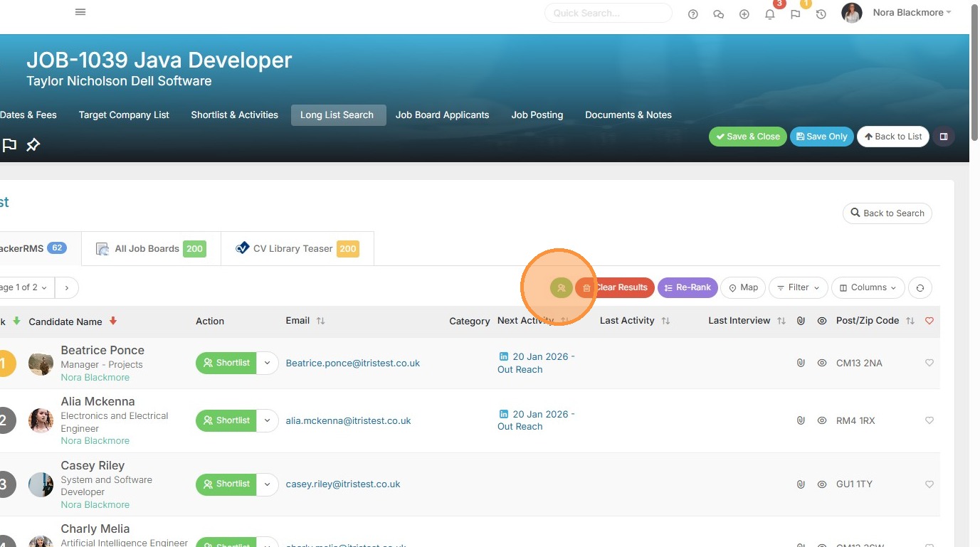Click the Back to Search button
The height and width of the screenshot is (547, 980).
click(x=887, y=213)
